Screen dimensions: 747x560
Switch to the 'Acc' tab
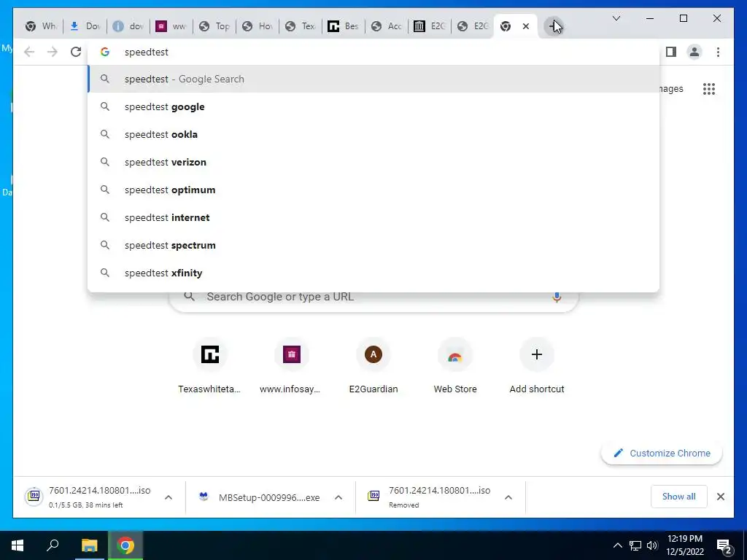click(x=387, y=26)
